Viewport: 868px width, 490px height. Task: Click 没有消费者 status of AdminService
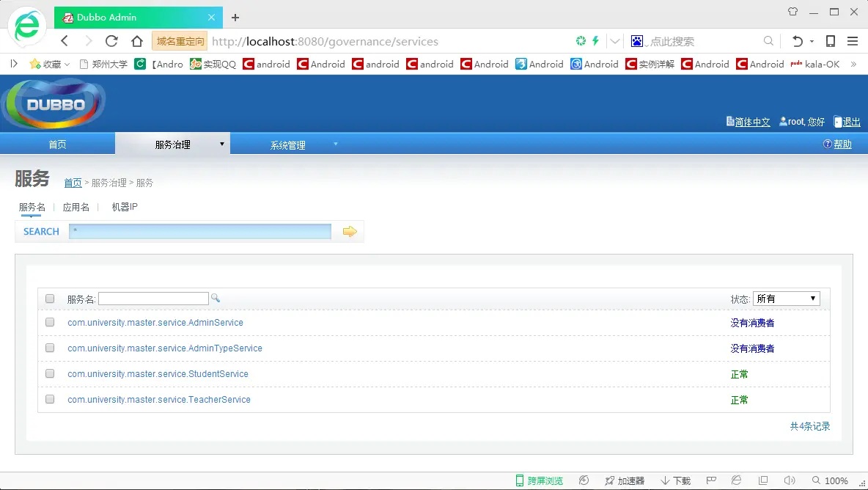tap(752, 323)
